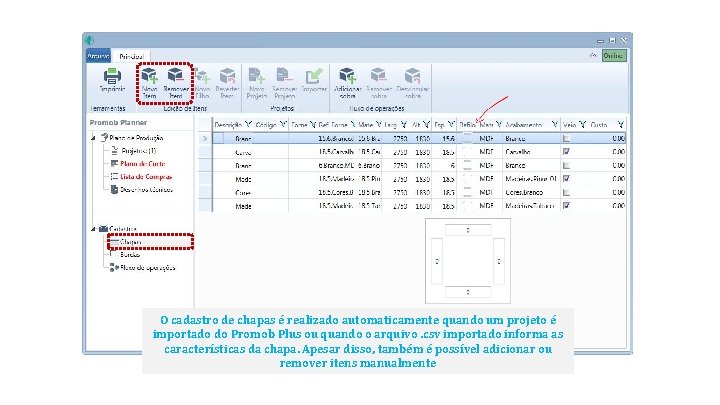Select Chapas under Cadastros
Image resolution: width=720 pixels, height=405 pixels.
(x=130, y=242)
